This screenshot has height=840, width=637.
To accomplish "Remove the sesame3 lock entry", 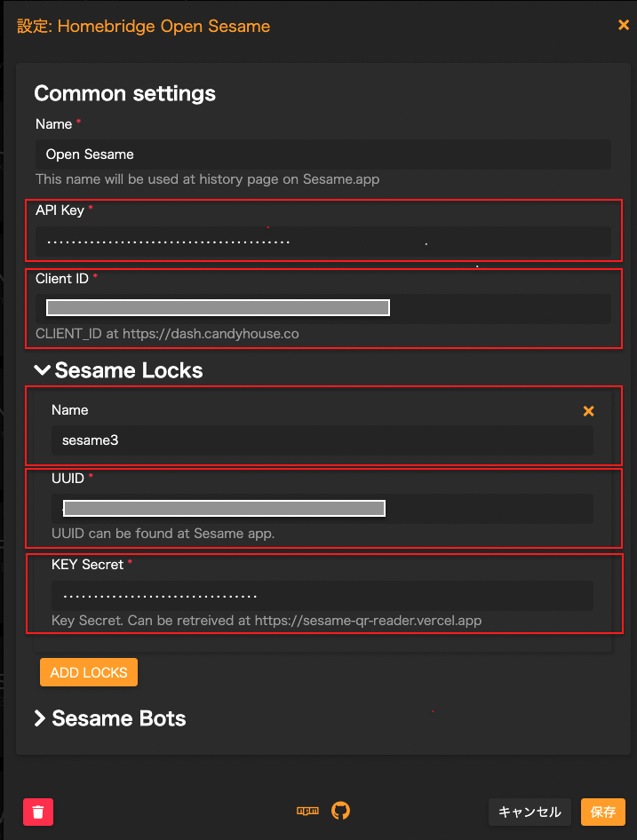I will (588, 411).
